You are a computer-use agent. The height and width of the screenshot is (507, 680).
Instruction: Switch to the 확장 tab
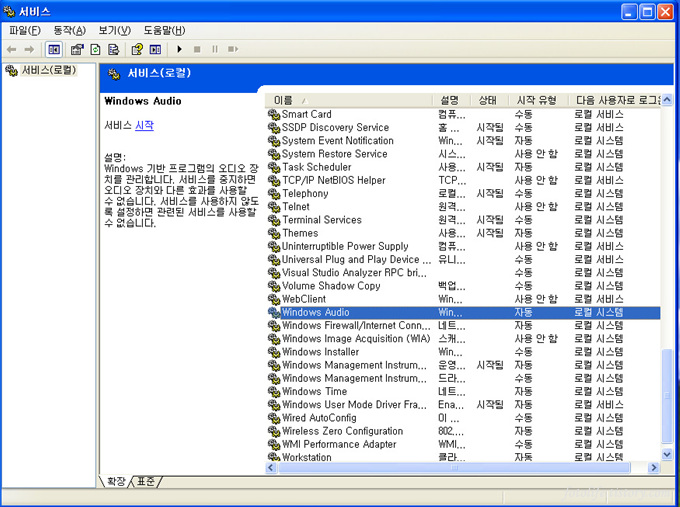tap(116, 481)
